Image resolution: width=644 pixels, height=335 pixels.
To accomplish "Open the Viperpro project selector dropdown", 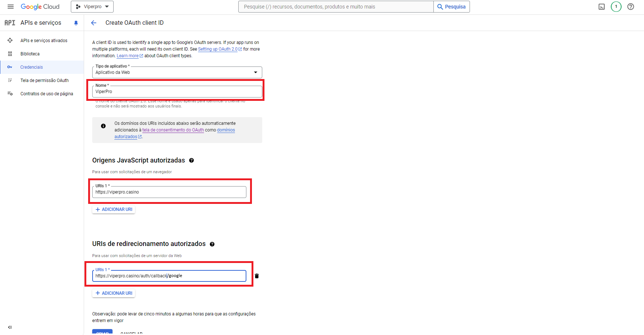I will coord(92,7).
